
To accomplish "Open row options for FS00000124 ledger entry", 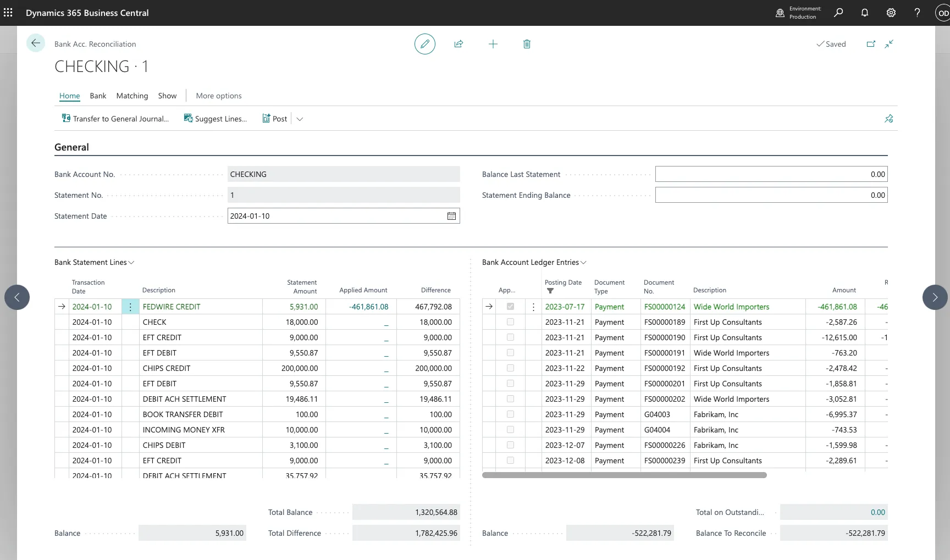I will pos(533,307).
